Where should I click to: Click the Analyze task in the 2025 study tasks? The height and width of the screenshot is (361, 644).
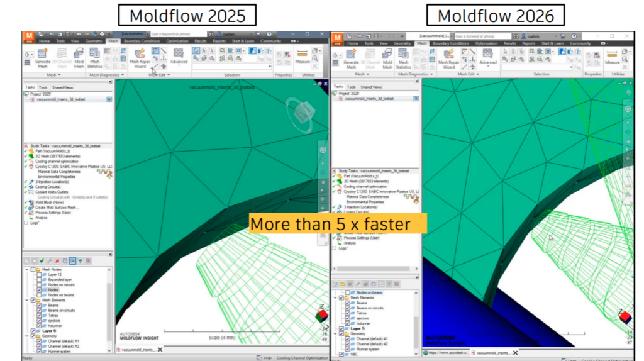pos(41,218)
